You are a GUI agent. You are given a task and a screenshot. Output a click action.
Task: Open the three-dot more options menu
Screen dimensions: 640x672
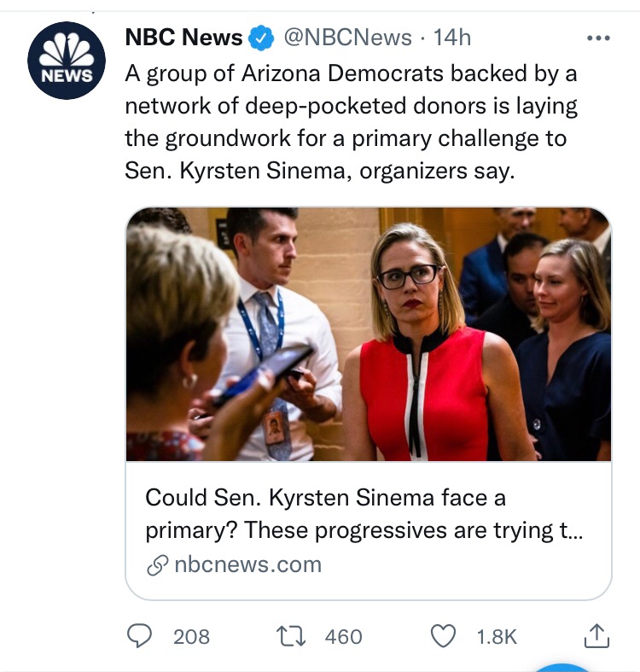tap(599, 38)
